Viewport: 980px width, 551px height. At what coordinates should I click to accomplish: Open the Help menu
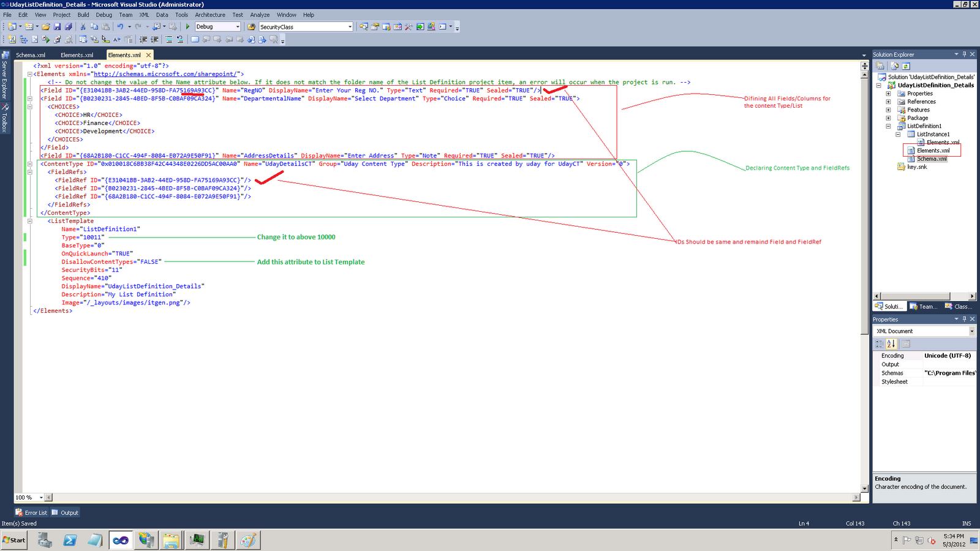coord(309,15)
